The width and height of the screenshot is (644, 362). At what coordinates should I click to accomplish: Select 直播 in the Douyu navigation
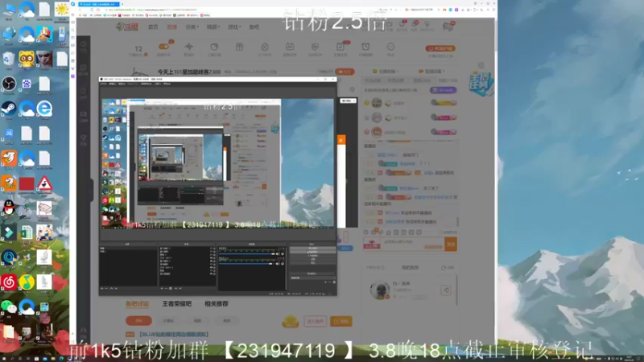pyautogui.click(x=172, y=27)
